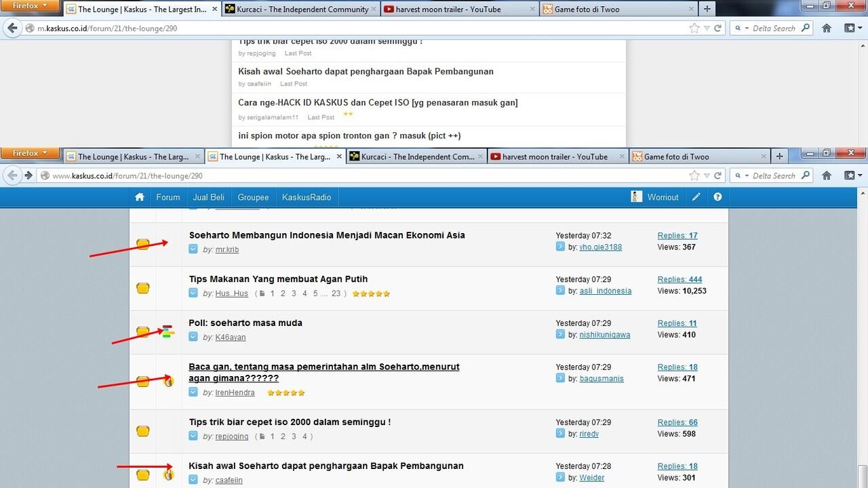The width and height of the screenshot is (868, 488).
Task: Expand thread preview arrow beside caafeiin, lower window
Action: [x=193, y=480]
